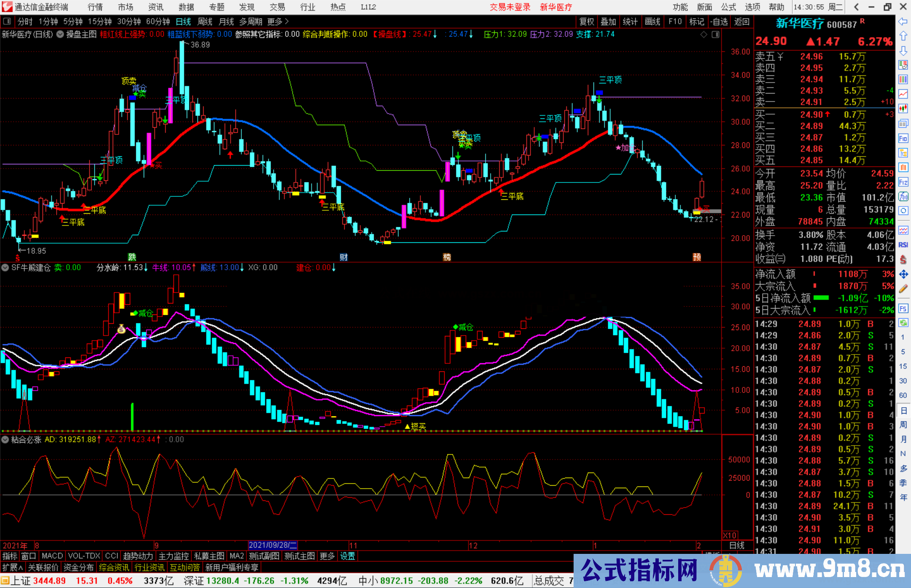Switch to the 周线 weekly period tab
This screenshot has height=588, width=911.
[x=205, y=21]
